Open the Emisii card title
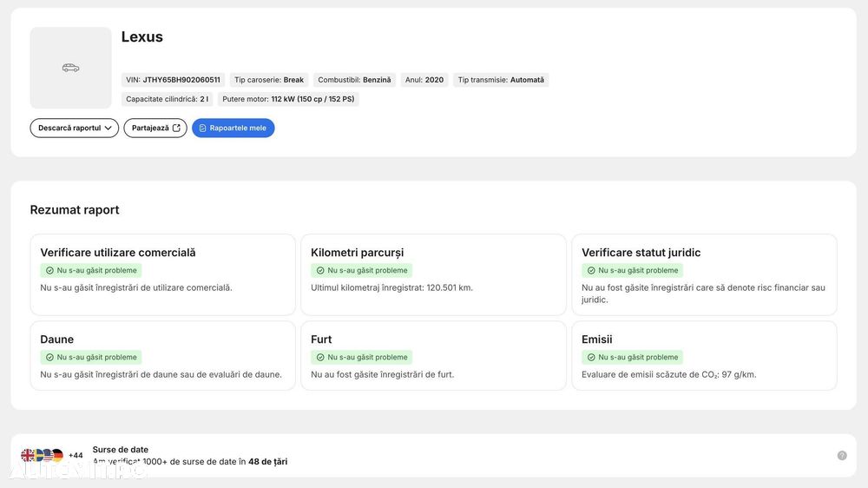Viewport: 868px width, 488px height. (597, 340)
